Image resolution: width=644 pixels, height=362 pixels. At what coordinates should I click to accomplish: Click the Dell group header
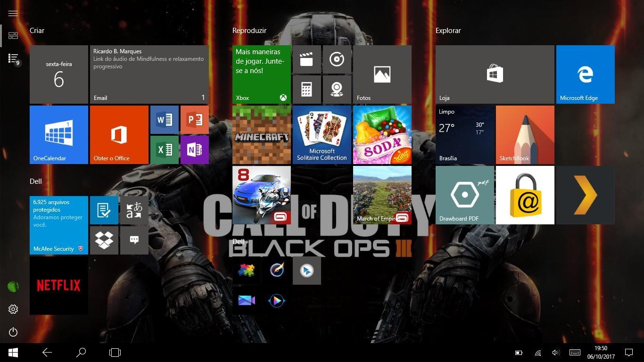point(36,181)
